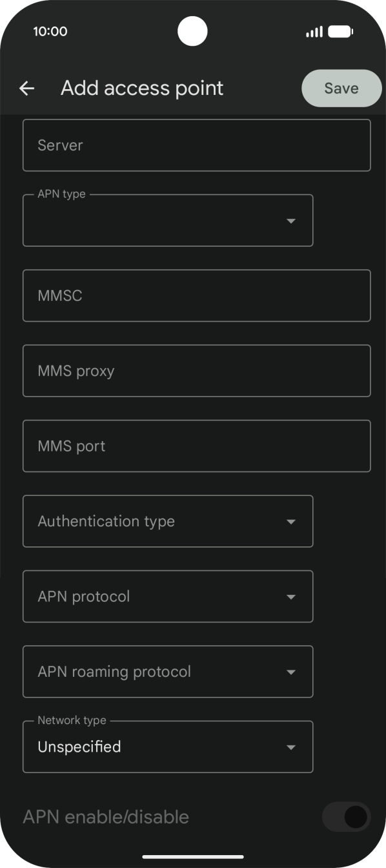Click the APN roaming protocol chevron icon
Image resolution: width=386 pixels, height=868 pixels.
291,672
